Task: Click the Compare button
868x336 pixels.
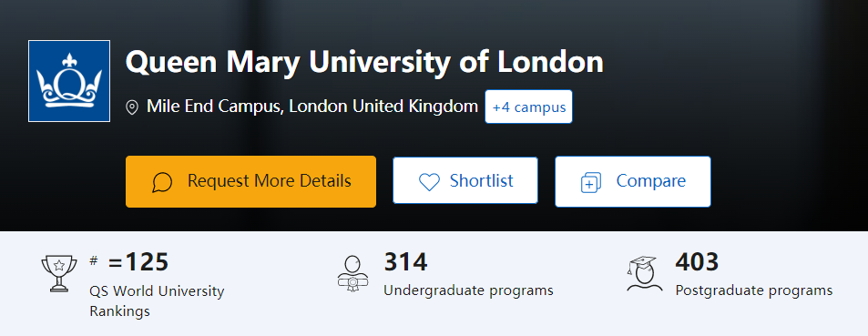Action: [x=633, y=181]
